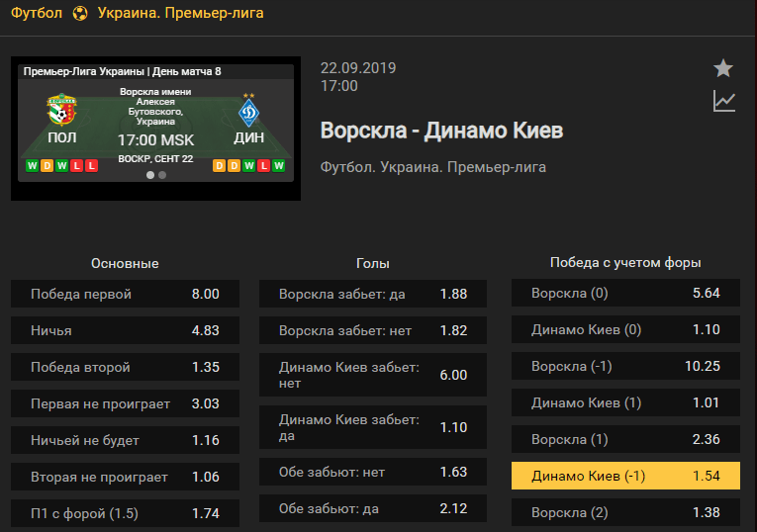Bet on Победа первой at 8.00

(125, 294)
